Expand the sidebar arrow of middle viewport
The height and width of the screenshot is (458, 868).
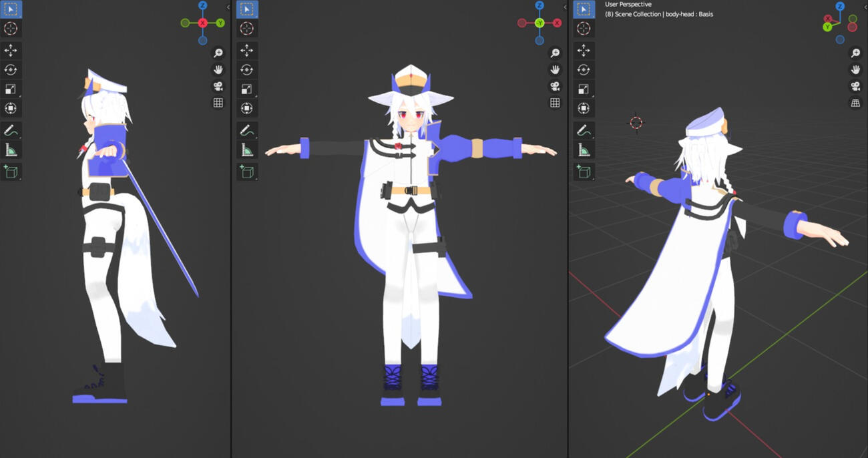pos(566,7)
